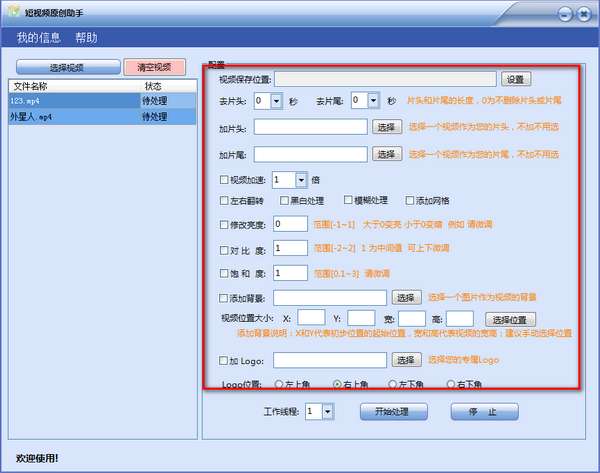Screen dimensions: 600x473
Task: Click the X position input field
Action: [311, 318]
